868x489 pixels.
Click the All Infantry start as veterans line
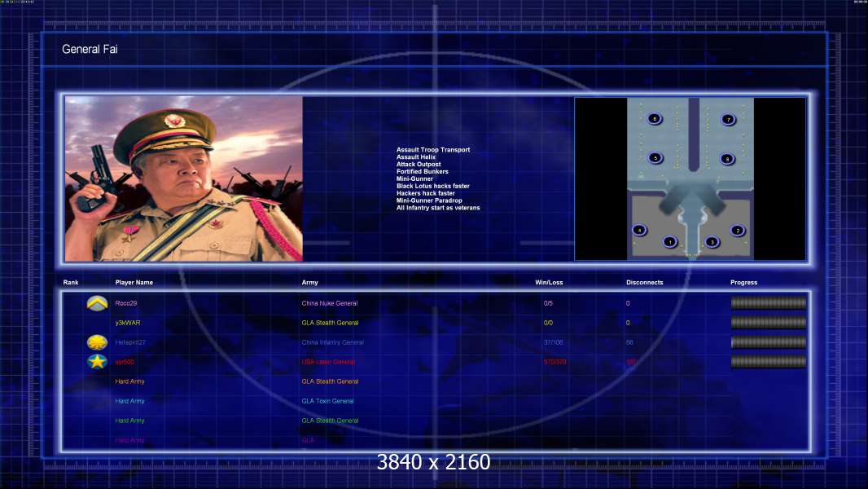click(438, 208)
